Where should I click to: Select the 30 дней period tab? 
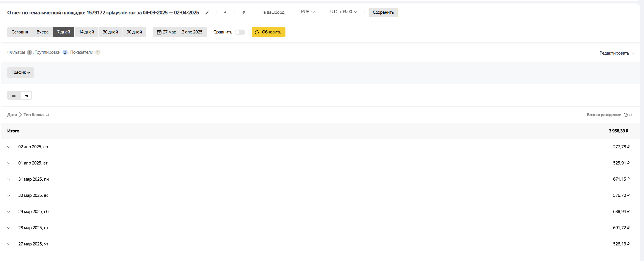click(110, 32)
